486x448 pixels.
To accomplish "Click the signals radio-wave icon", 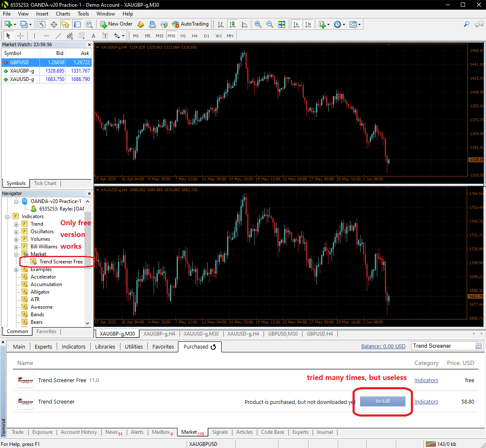I will point(164,24).
